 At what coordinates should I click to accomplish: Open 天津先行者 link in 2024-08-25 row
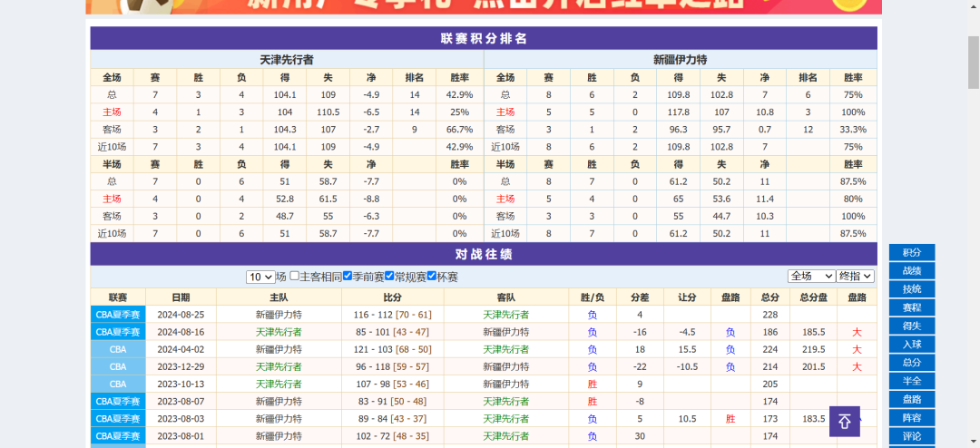coord(506,315)
